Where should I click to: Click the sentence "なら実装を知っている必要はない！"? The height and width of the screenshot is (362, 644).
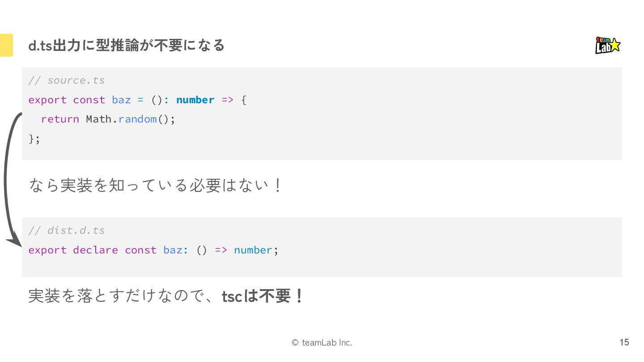156,185
